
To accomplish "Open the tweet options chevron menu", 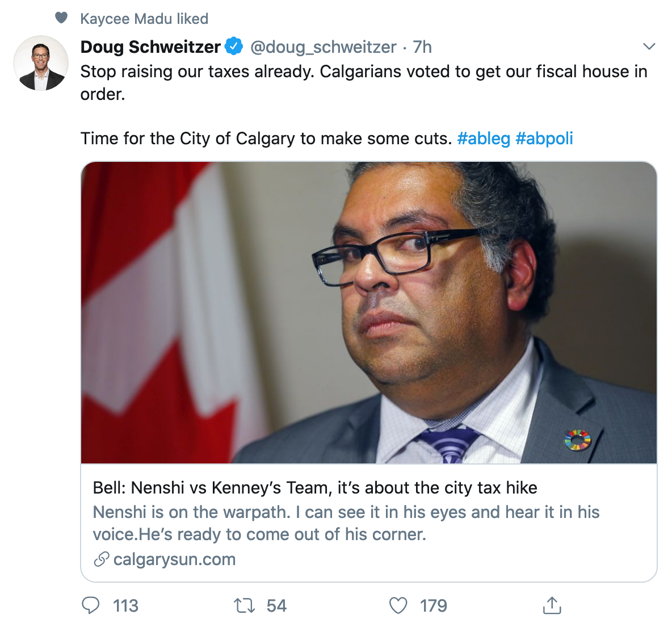I will (x=649, y=47).
